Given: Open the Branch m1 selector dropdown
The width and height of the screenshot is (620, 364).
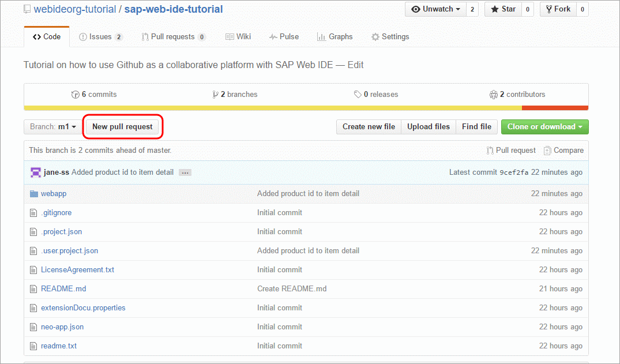Looking at the screenshot, I should (52, 126).
